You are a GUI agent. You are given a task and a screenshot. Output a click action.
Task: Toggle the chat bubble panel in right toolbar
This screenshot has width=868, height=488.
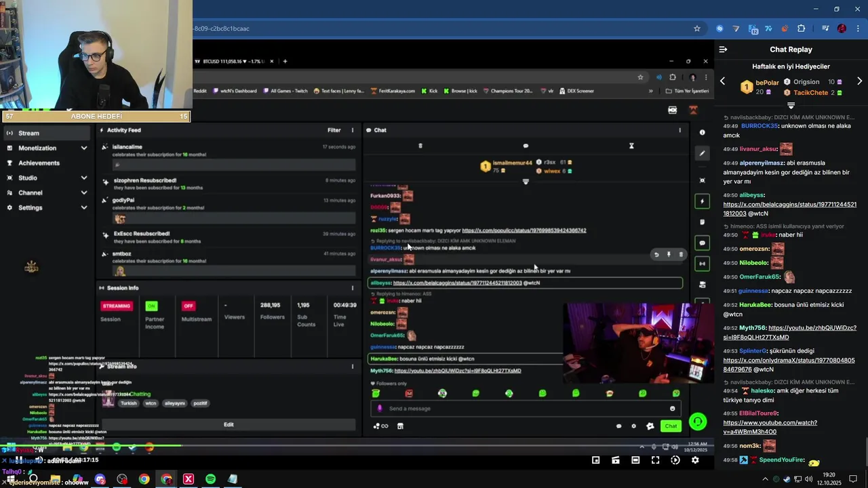tap(703, 243)
